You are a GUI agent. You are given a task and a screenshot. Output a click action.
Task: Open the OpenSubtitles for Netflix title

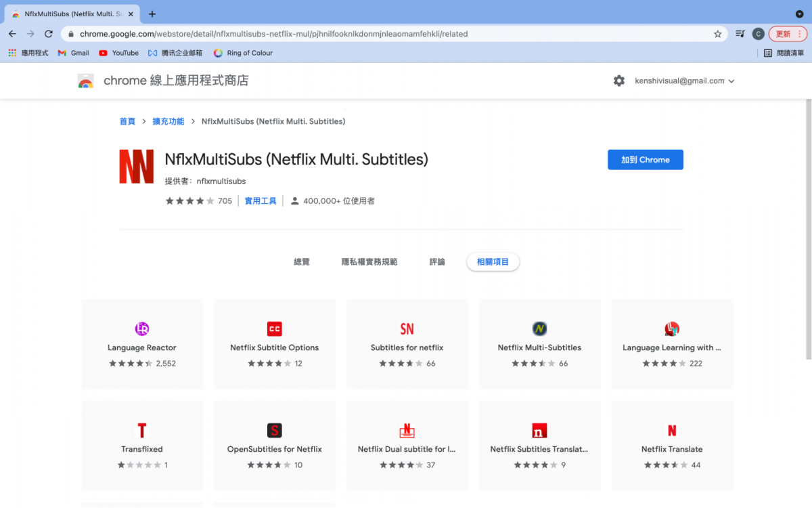(x=275, y=449)
